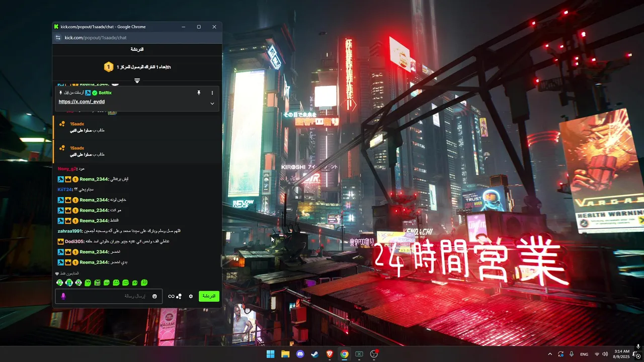
Task: Open chat settings gear
Action: pyautogui.click(x=191, y=296)
